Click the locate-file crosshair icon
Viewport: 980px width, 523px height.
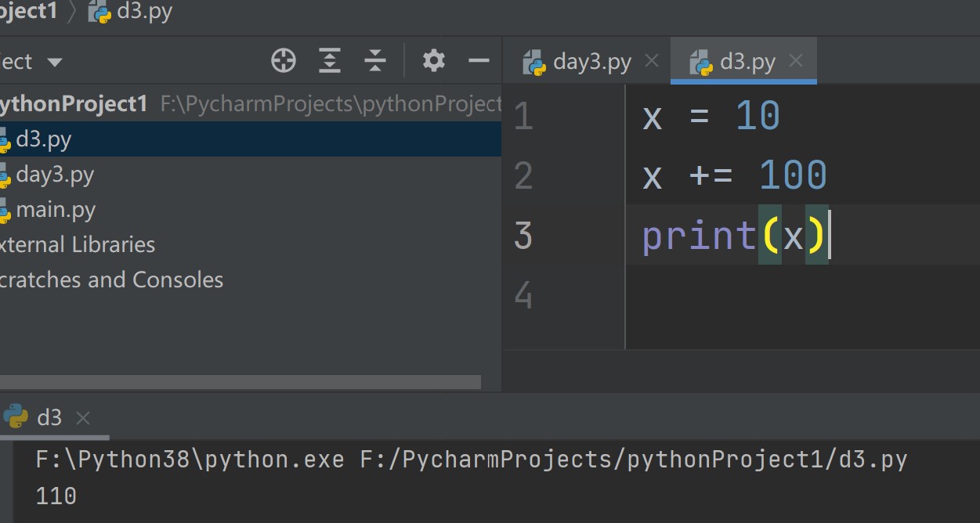tap(283, 60)
